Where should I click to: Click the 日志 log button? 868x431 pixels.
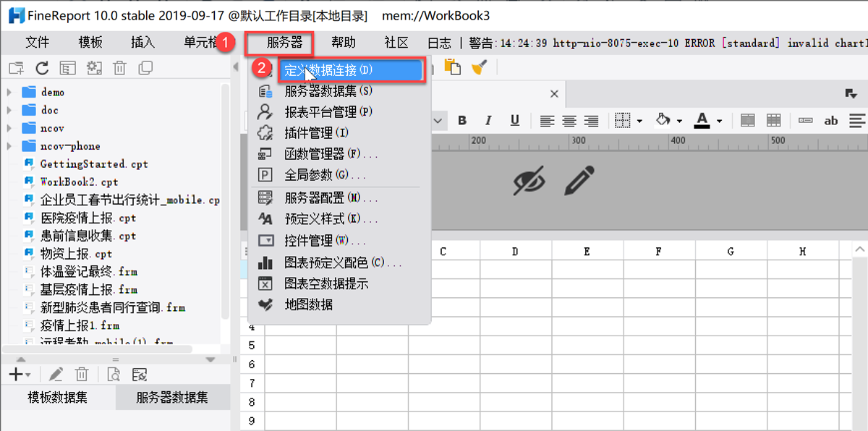(439, 43)
